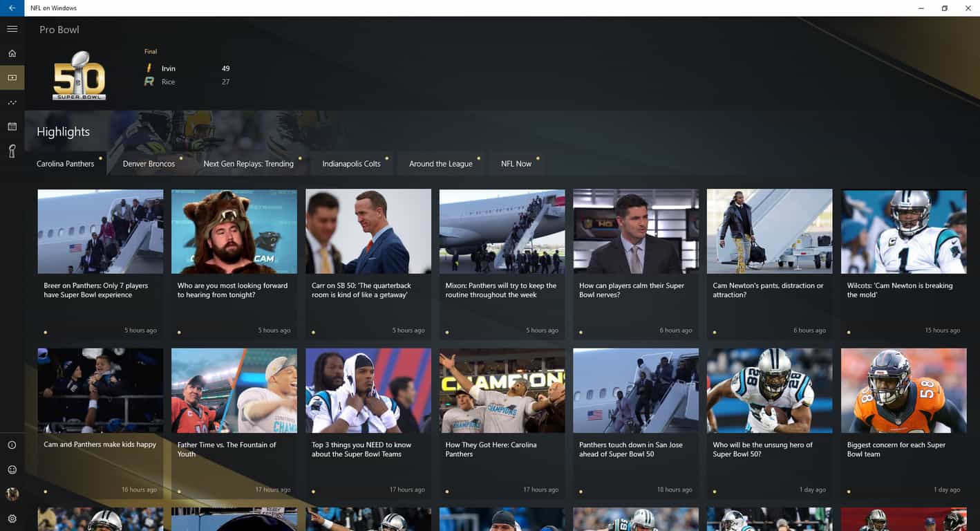Viewport: 980px width, 531px height.
Task: Click the Irvin team name
Action: (169, 68)
